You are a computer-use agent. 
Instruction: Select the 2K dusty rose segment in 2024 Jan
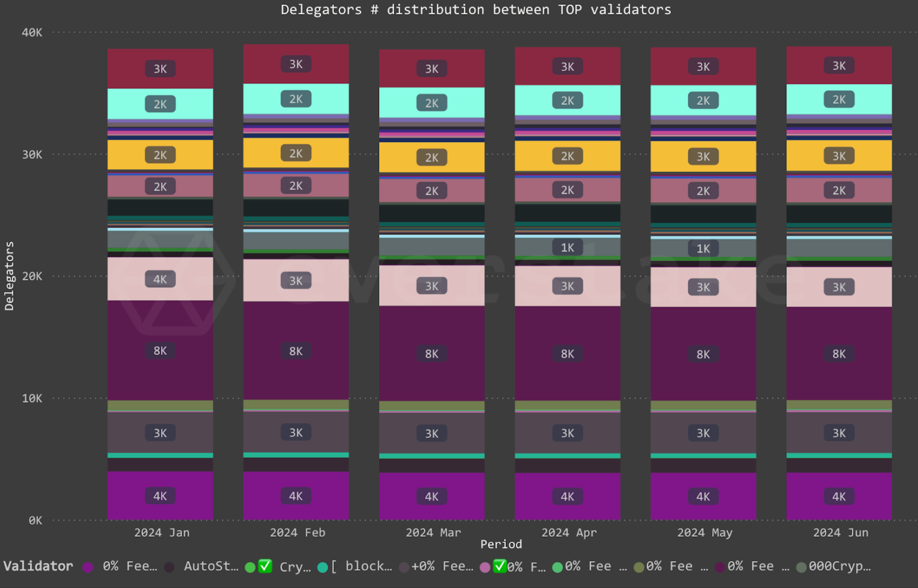pos(160,186)
